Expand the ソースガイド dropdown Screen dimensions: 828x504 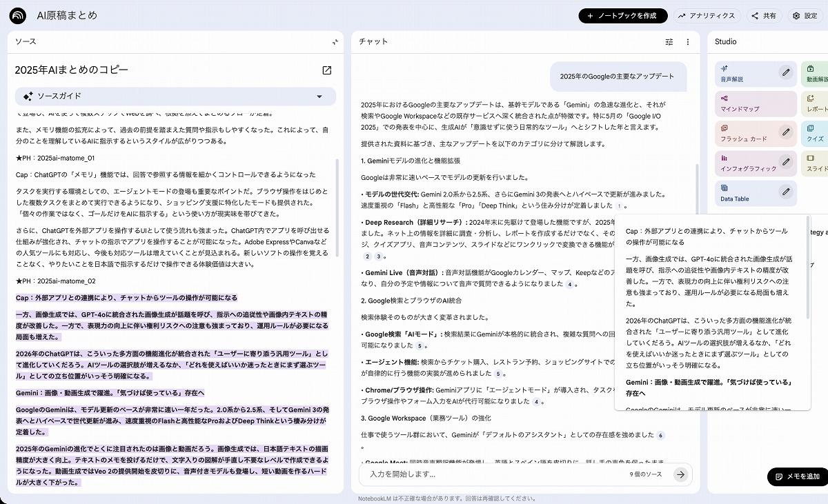tap(319, 97)
